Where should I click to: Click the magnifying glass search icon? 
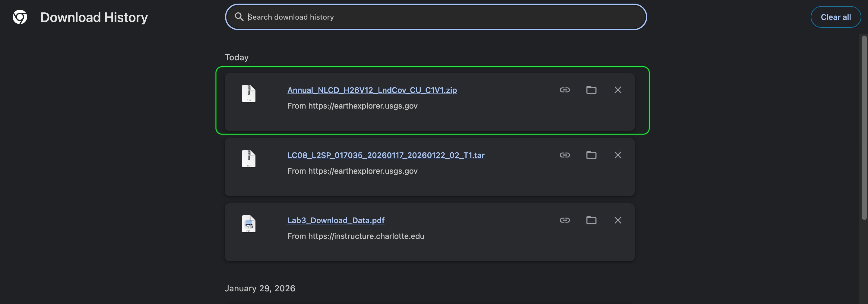pos(239,17)
